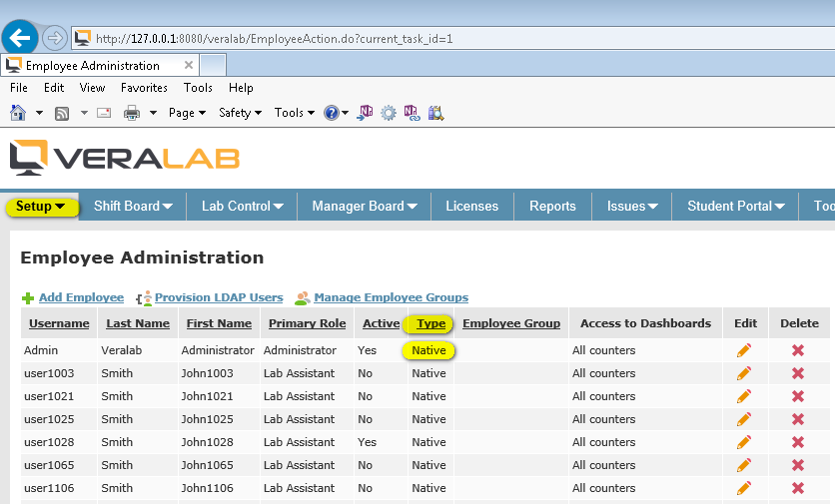Close the Employee Administration tab
Screen dimensions: 835x504
tap(188, 65)
